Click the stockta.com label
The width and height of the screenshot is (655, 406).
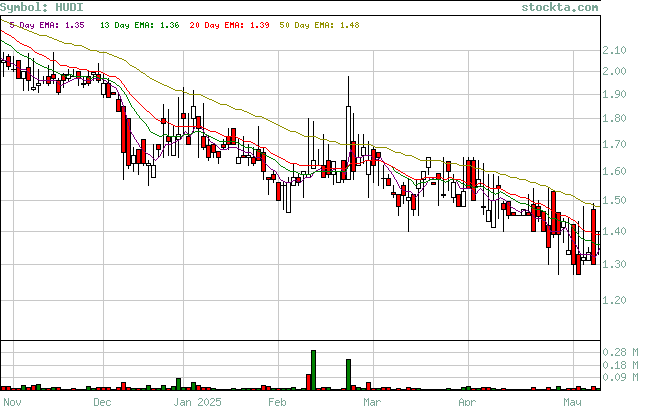click(x=560, y=8)
